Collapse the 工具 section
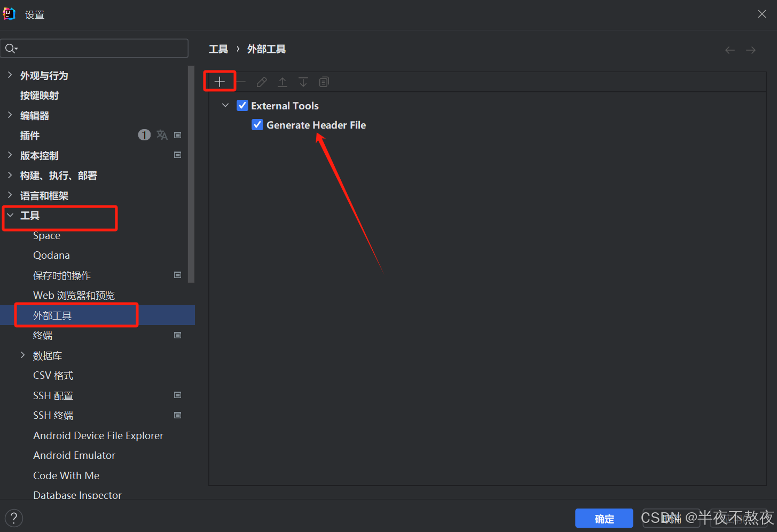This screenshot has height=532, width=777. pos(11,215)
